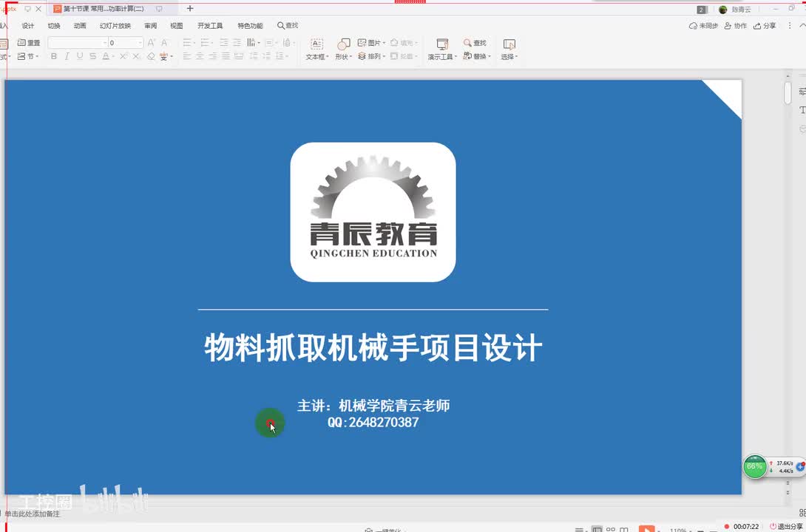
Task: Click the distributed alignment icon
Action: tap(239, 56)
